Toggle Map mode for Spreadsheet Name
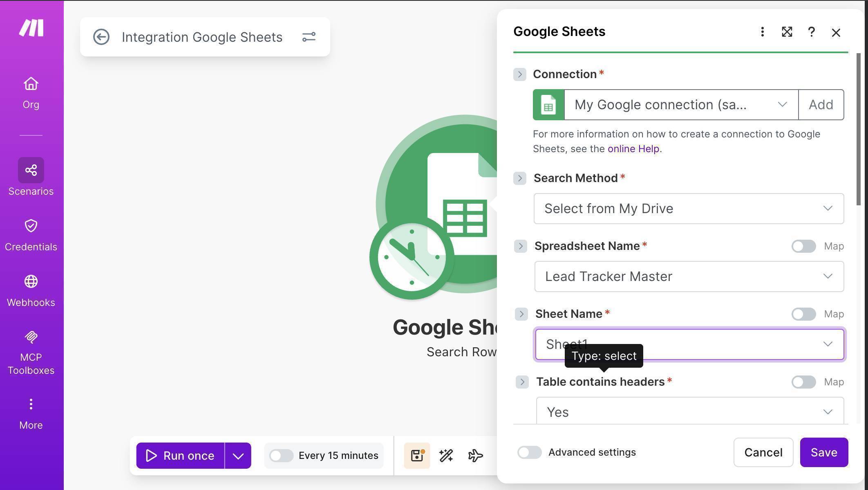The height and width of the screenshot is (490, 868). pos(803,246)
